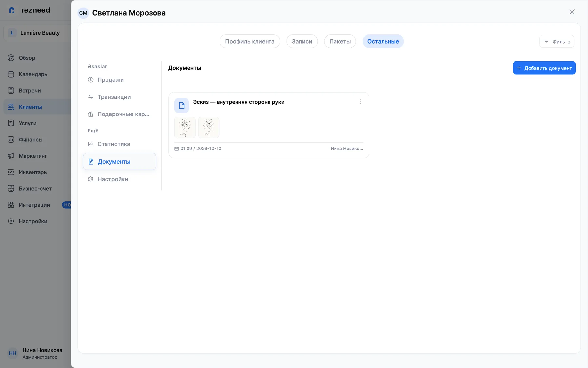Click author name Нина Новико... on card
588x368 pixels.
(x=347, y=149)
